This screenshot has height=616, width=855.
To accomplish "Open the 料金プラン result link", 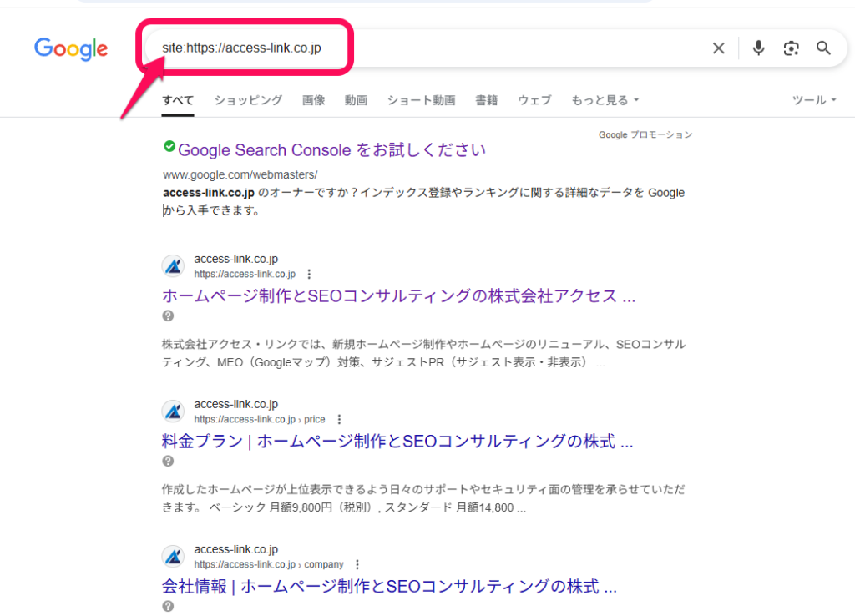I will pyautogui.click(x=397, y=441).
